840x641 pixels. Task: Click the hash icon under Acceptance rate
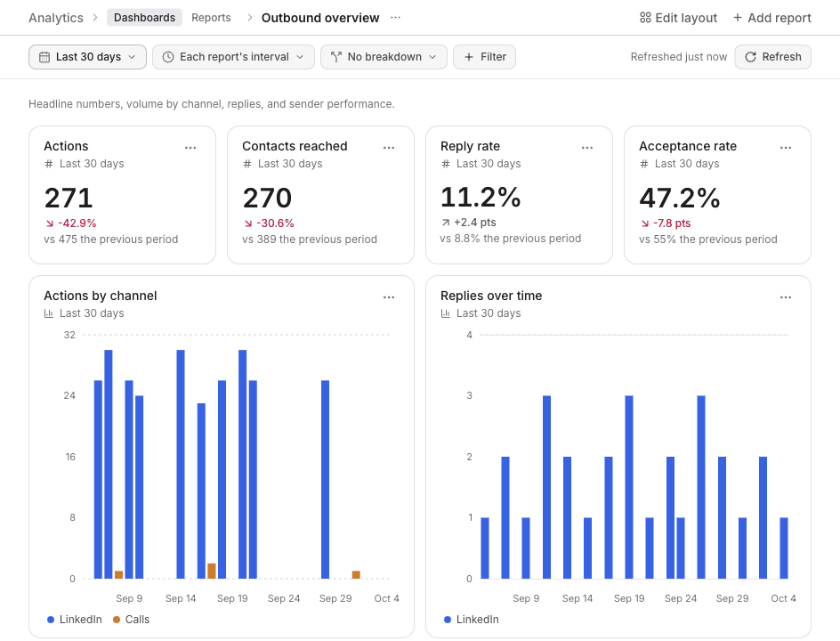pos(644,164)
